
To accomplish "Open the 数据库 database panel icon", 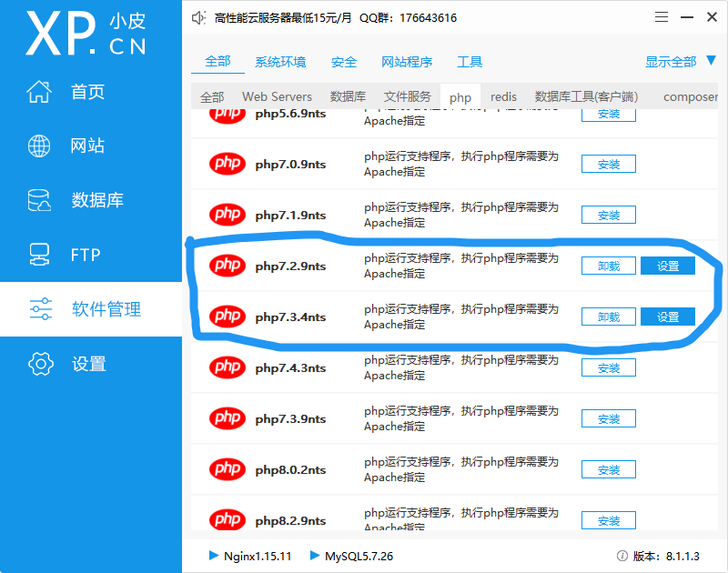I will point(38,200).
